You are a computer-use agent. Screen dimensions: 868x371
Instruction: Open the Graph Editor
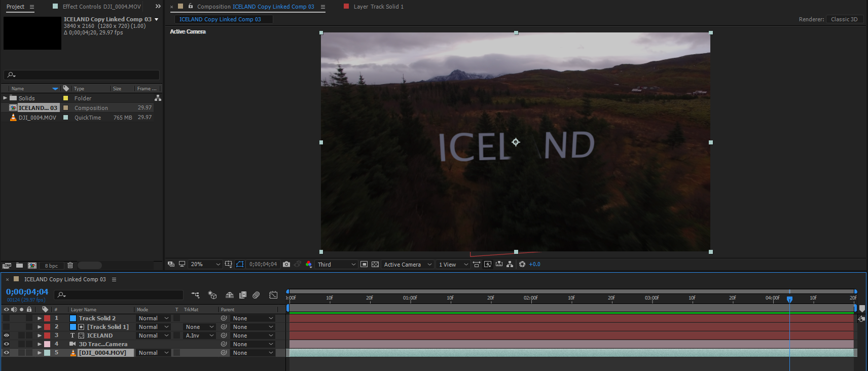273,295
